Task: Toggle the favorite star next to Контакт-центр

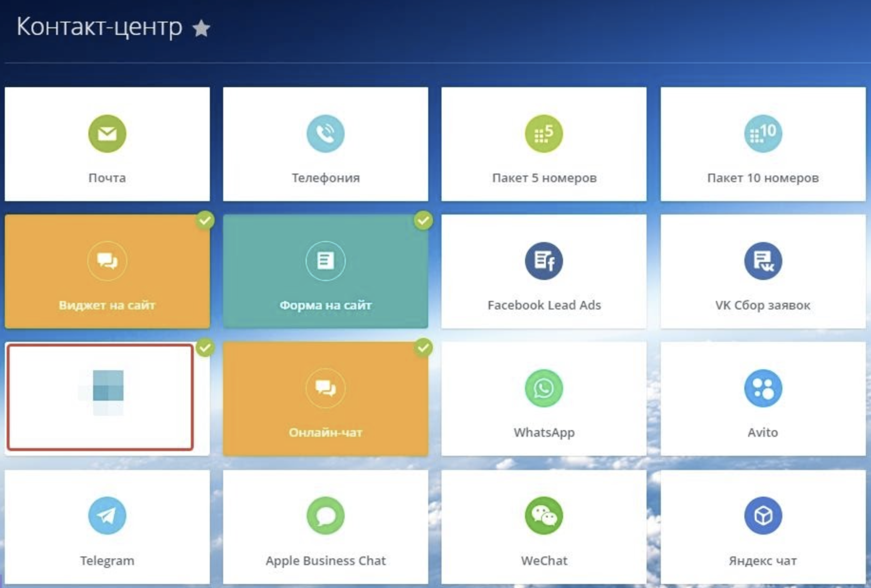Action: click(201, 28)
